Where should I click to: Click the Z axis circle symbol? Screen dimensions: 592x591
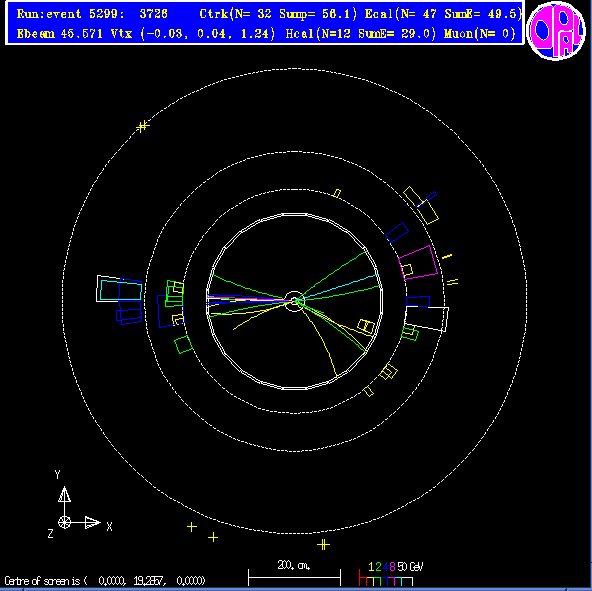pyautogui.click(x=64, y=522)
